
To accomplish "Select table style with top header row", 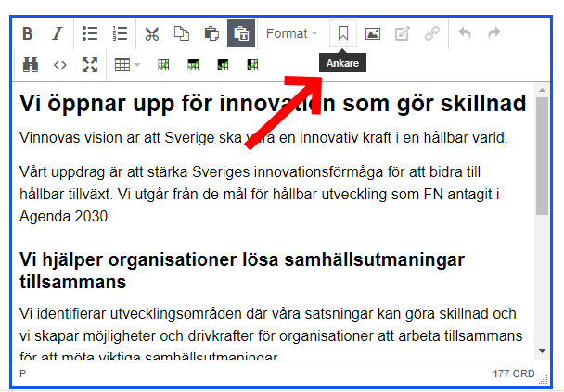I will 193,65.
